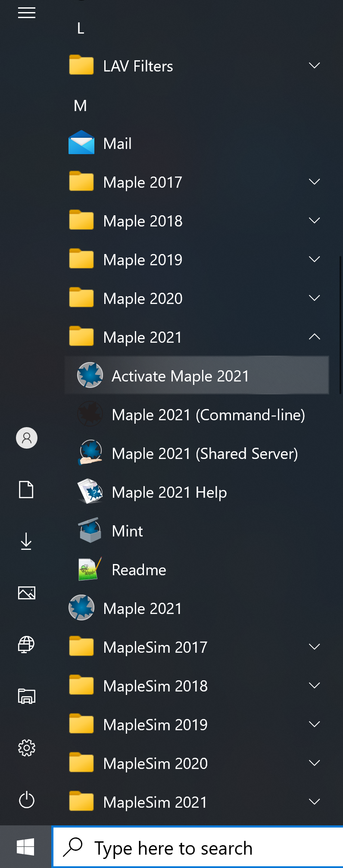343x868 pixels.
Task: Expand the MapleSim 2019 folder chevron
Action: (x=315, y=724)
